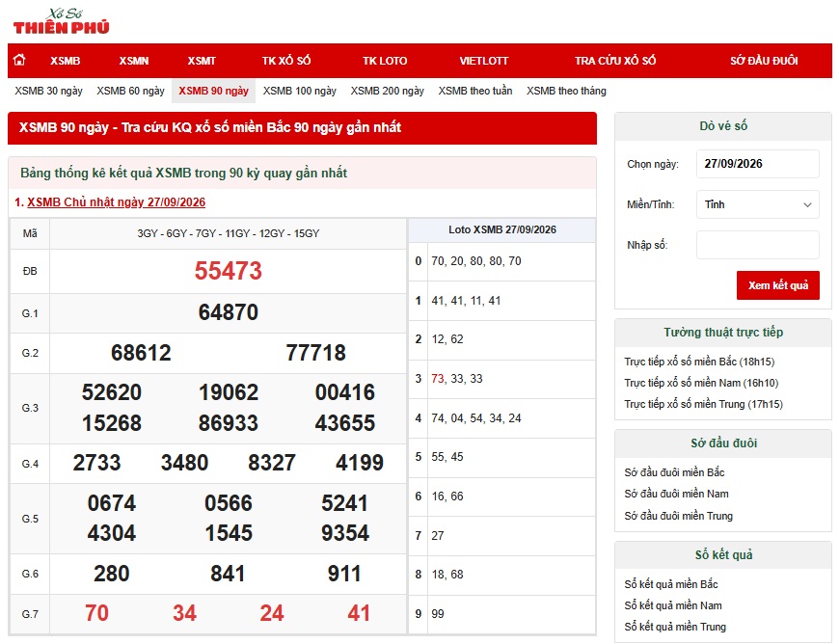Screen dimensions: 839x644
Task: Click the special prize number 55473
Action: 228,271
